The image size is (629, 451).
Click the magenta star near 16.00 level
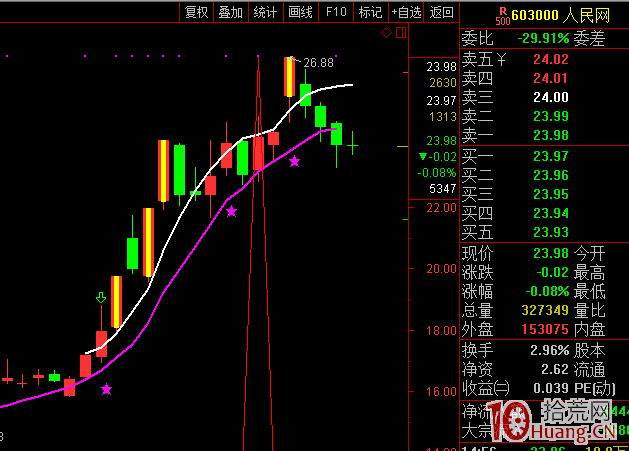pyautogui.click(x=106, y=389)
